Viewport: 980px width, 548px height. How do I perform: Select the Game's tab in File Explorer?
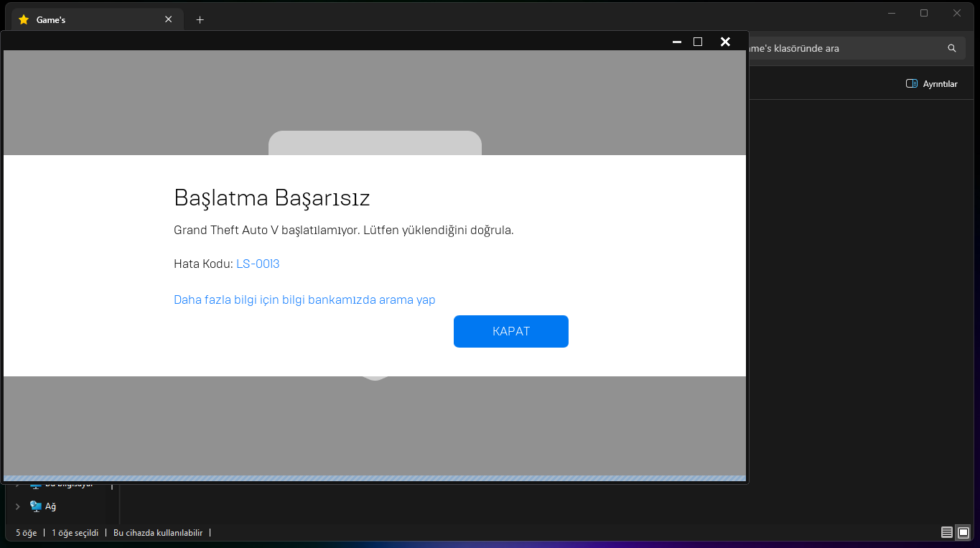tap(97, 19)
